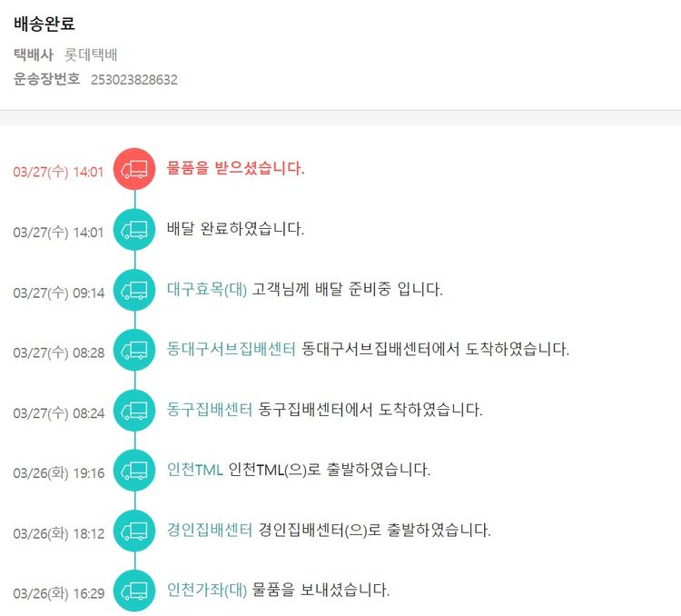Click truck icon for 경인집배센터 departure

coord(134,530)
